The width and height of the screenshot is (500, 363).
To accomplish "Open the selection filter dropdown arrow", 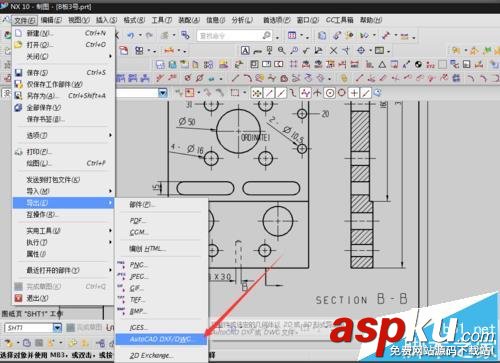I will pos(163,92).
